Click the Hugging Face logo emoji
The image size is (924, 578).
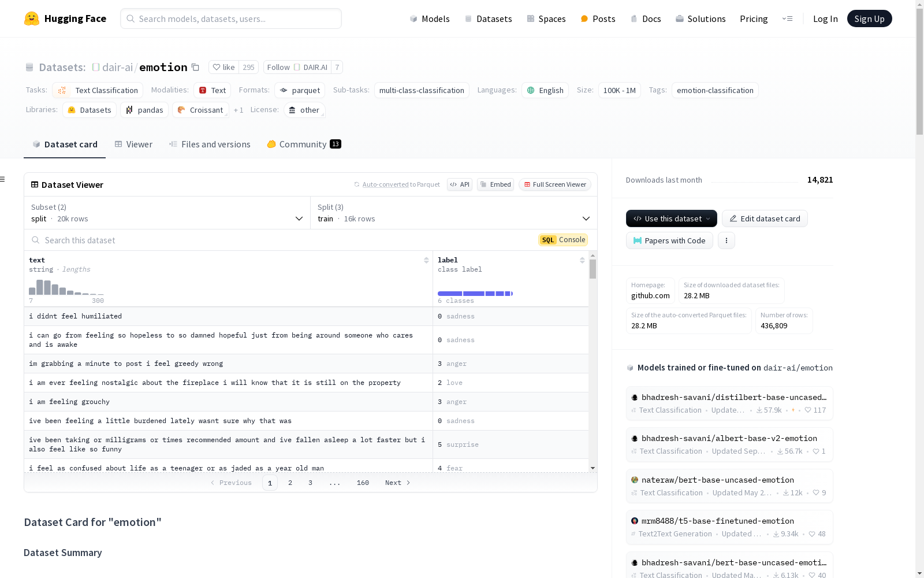click(x=32, y=18)
